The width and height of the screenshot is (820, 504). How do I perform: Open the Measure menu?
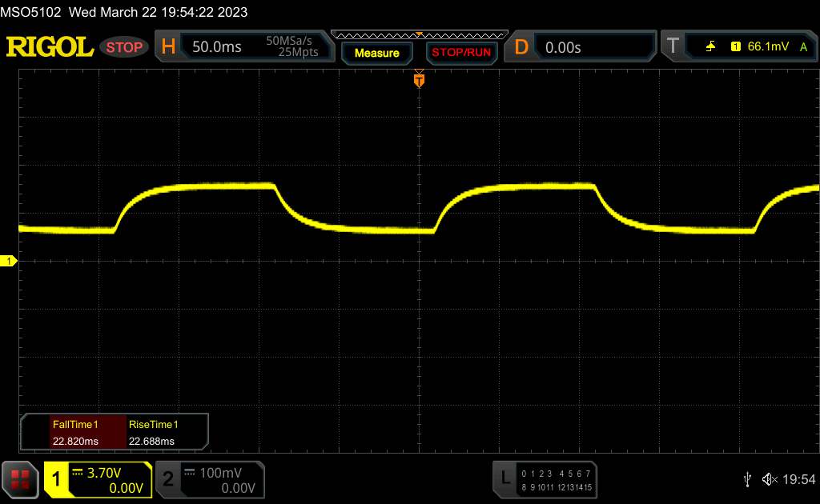(x=377, y=54)
